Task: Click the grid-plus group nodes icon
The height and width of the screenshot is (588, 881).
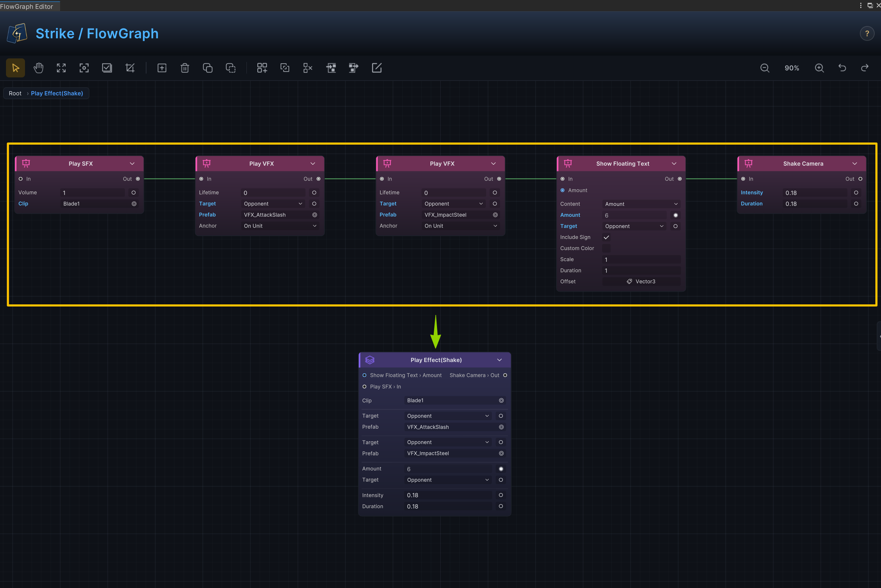Action: [262, 68]
